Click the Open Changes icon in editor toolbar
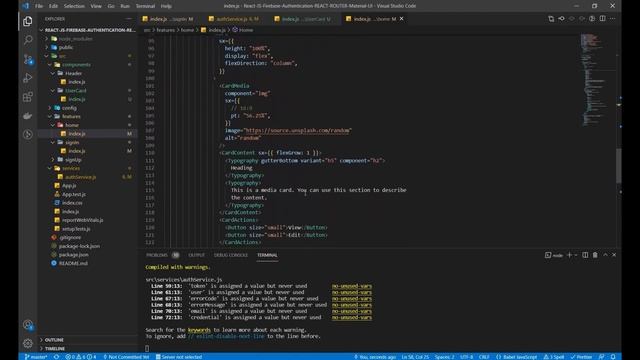The image size is (640, 360). click(551, 19)
